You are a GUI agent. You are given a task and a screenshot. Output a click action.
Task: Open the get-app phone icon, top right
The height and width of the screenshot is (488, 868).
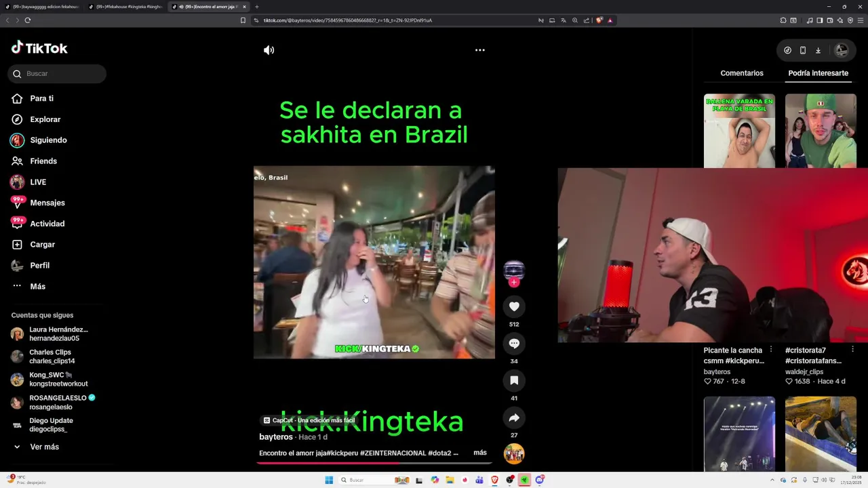tap(803, 50)
